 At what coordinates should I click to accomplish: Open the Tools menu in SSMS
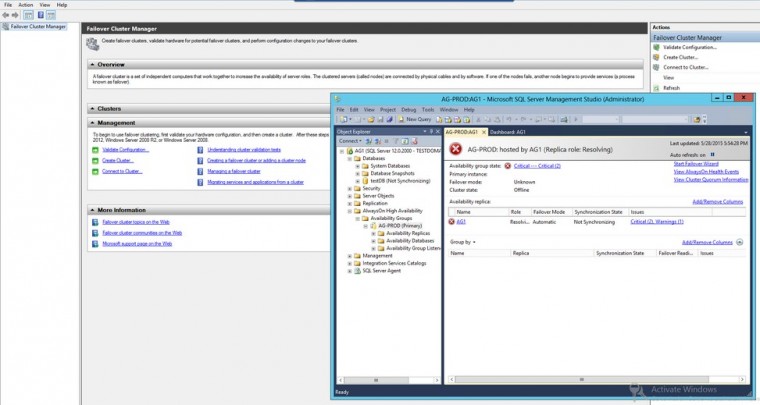(428, 110)
